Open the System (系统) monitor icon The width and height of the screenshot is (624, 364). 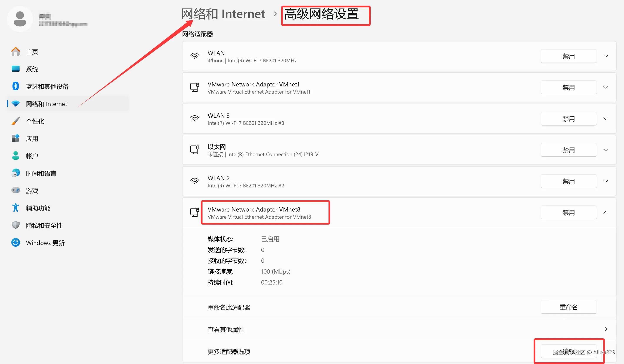[16, 69]
